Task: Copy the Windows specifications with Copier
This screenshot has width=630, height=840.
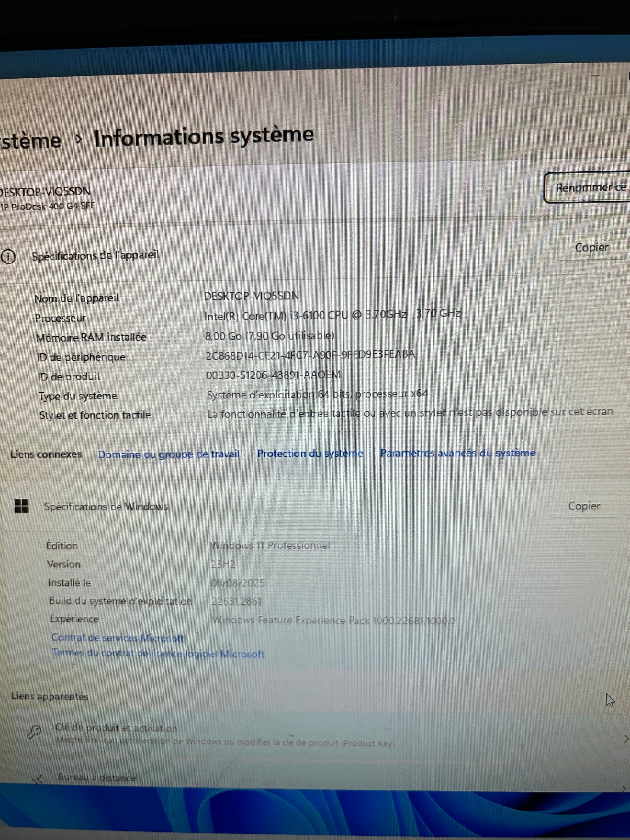Action: pos(584,506)
